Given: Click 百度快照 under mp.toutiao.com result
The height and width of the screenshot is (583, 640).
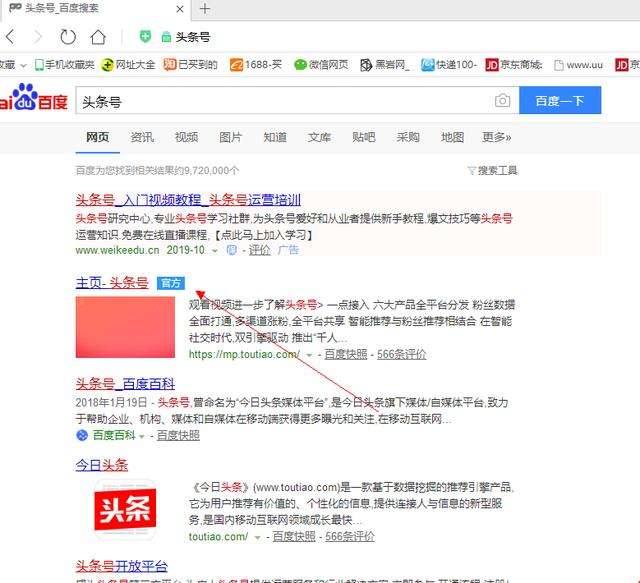Looking at the screenshot, I should tap(346, 354).
